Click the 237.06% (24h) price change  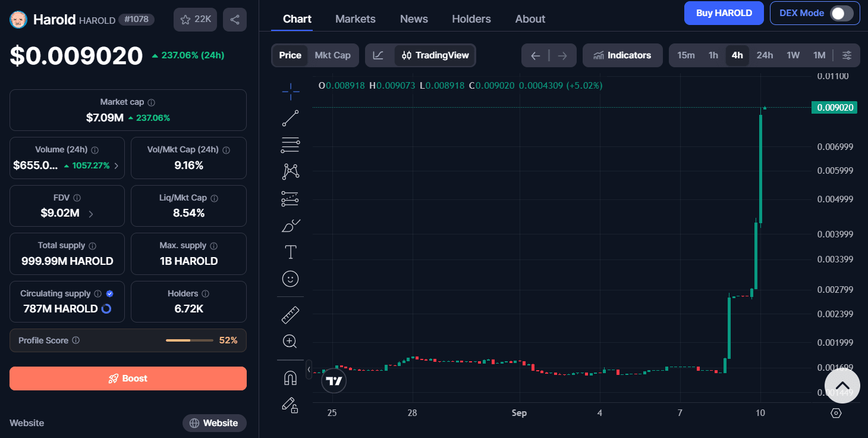click(x=188, y=55)
